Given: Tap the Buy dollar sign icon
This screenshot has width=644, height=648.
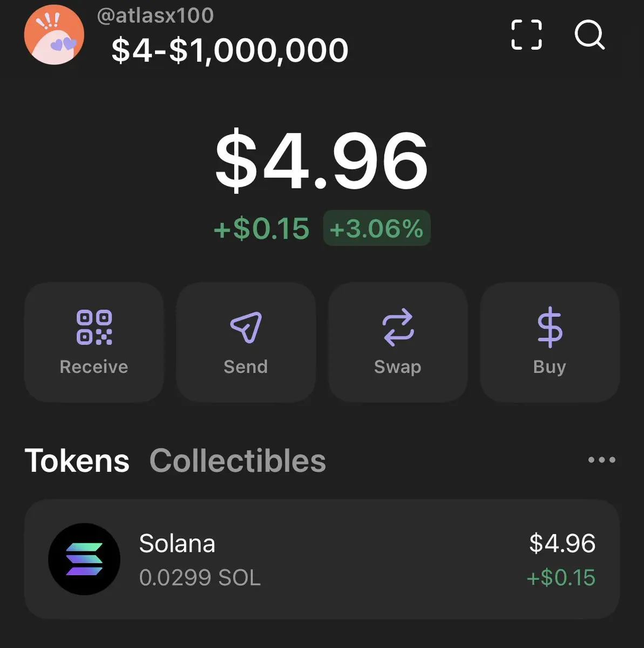Looking at the screenshot, I should pos(550,327).
